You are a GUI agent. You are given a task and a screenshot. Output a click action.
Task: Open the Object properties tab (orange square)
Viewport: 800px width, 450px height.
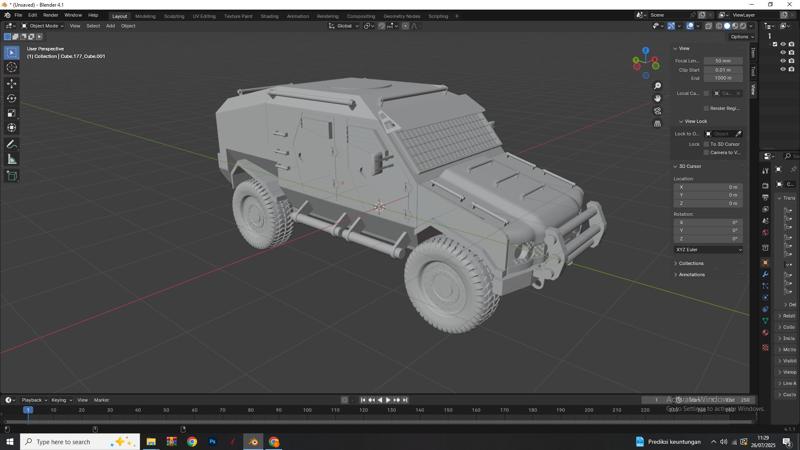(765, 263)
